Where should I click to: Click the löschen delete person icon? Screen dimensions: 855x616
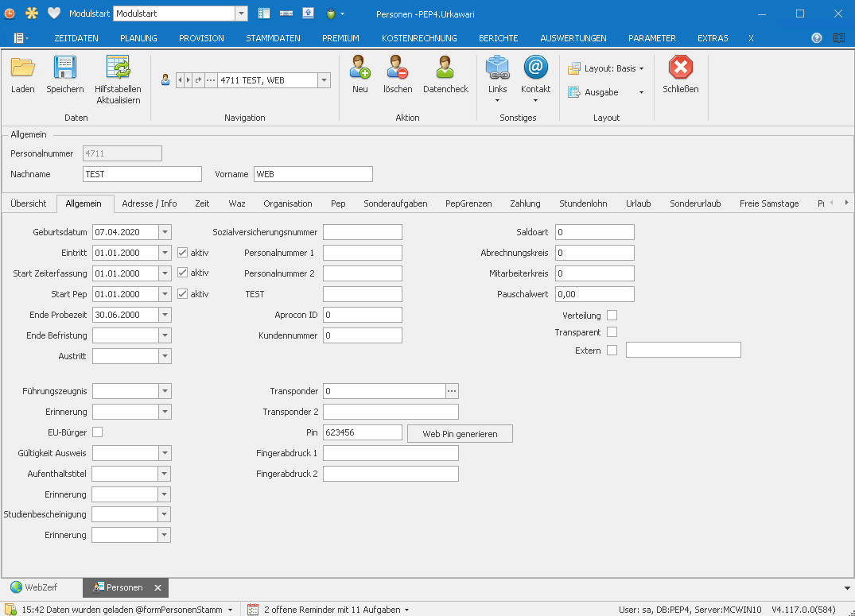pyautogui.click(x=398, y=68)
